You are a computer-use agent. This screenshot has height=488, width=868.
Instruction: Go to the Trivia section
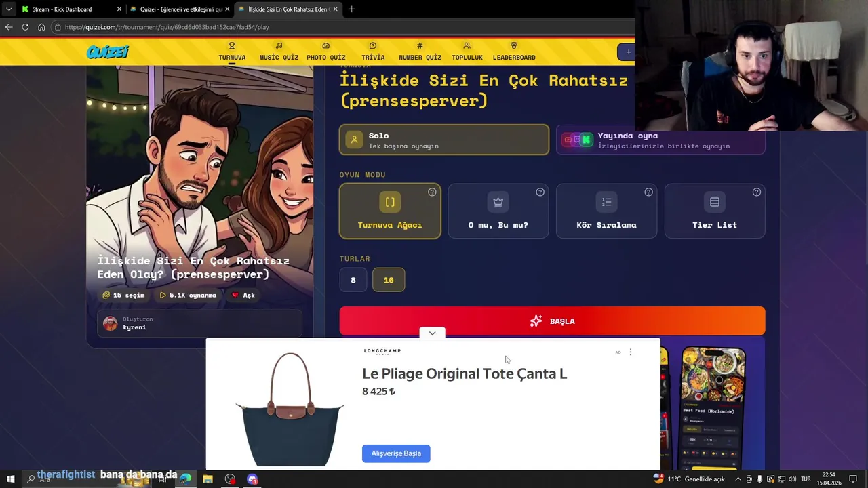tap(372, 52)
